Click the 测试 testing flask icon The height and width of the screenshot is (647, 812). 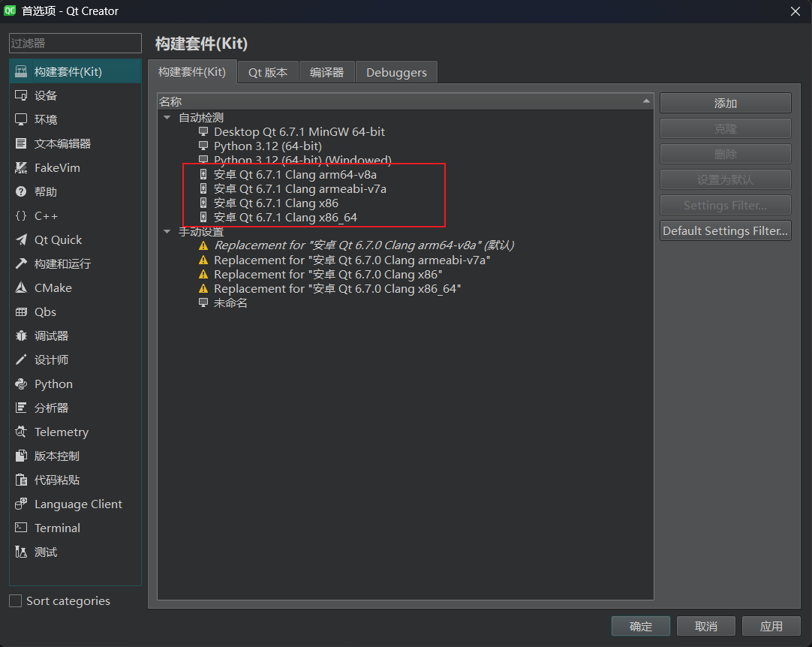point(21,552)
